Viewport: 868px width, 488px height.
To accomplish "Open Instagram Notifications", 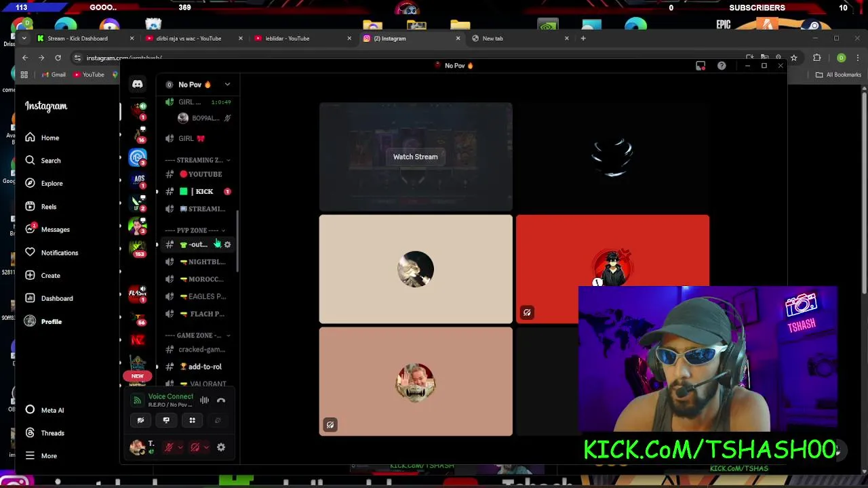I will pos(52,252).
